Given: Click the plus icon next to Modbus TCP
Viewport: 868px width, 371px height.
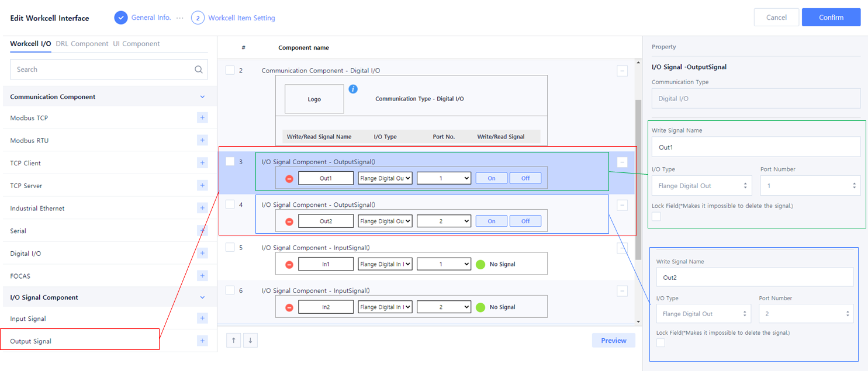Looking at the screenshot, I should tap(202, 118).
